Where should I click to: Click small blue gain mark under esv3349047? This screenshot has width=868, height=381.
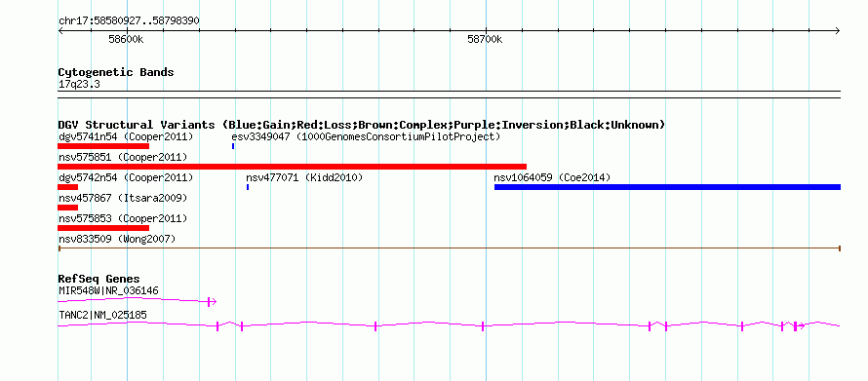click(233, 146)
